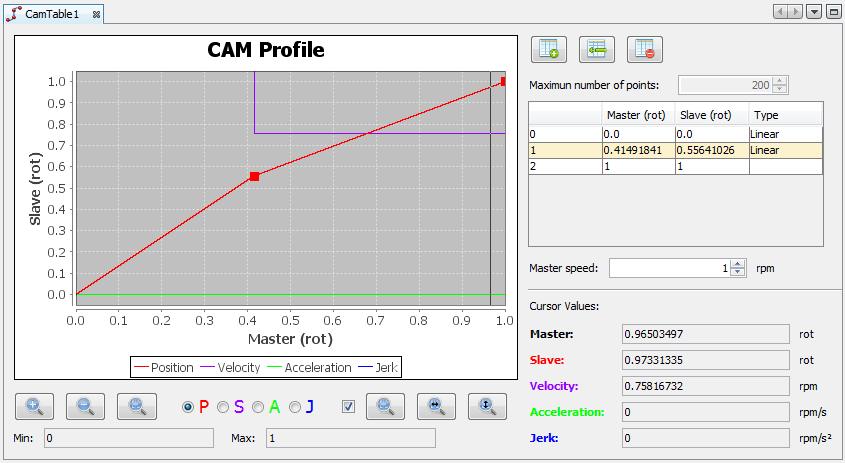The width and height of the screenshot is (845, 463).
Task: Increase maximum number of points stepper
Action: (779, 81)
